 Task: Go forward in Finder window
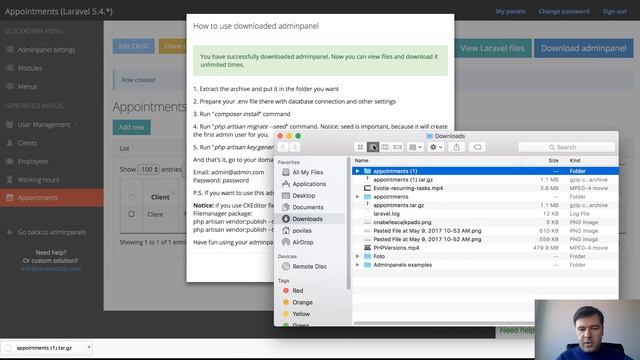294,147
